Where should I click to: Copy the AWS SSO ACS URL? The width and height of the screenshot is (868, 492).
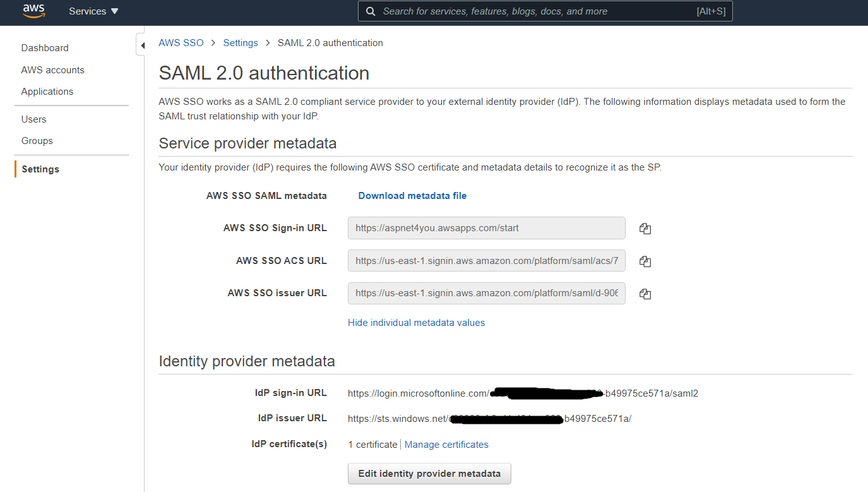pos(645,261)
